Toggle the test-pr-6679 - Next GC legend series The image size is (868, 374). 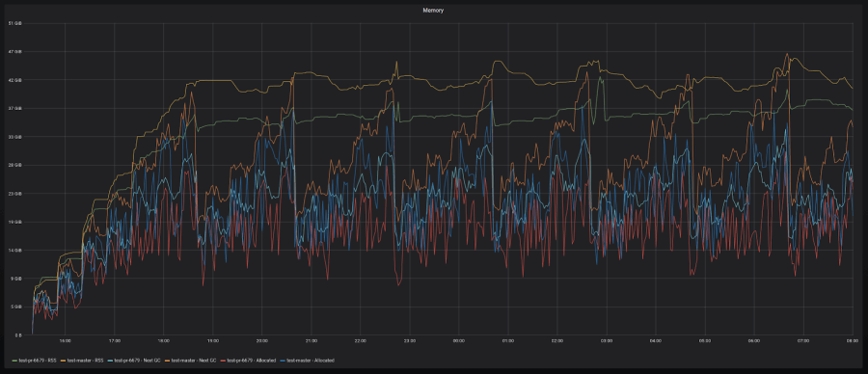point(137,361)
